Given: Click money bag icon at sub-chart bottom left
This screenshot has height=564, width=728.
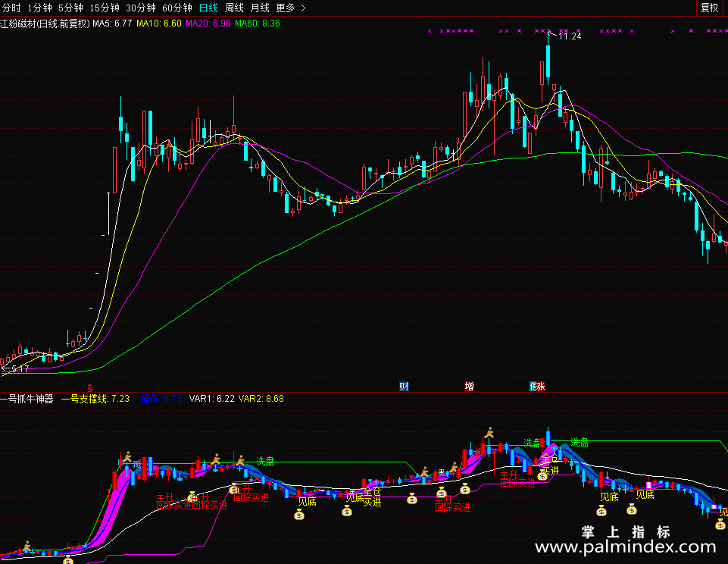Looking at the screenshot, I should [68, 559].
